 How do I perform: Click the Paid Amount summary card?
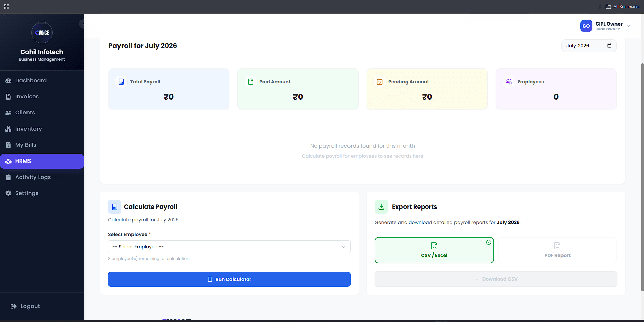coord(298,89)
